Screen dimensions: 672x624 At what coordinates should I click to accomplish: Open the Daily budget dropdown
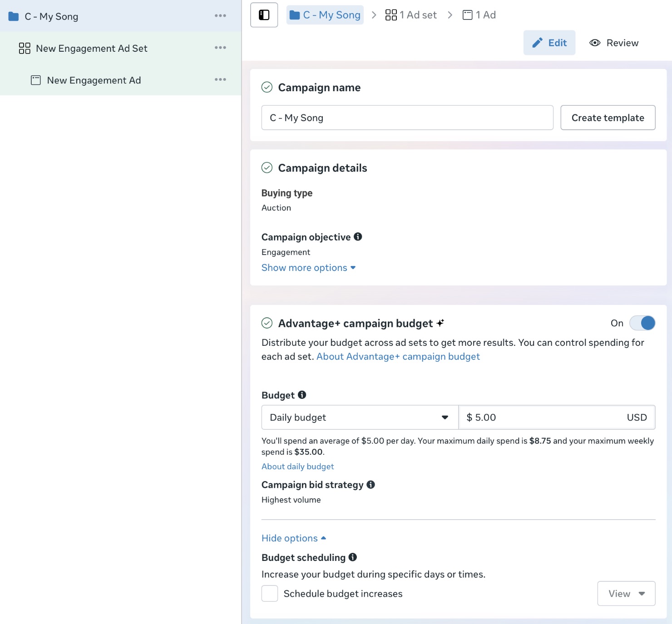tap(359, 417)
